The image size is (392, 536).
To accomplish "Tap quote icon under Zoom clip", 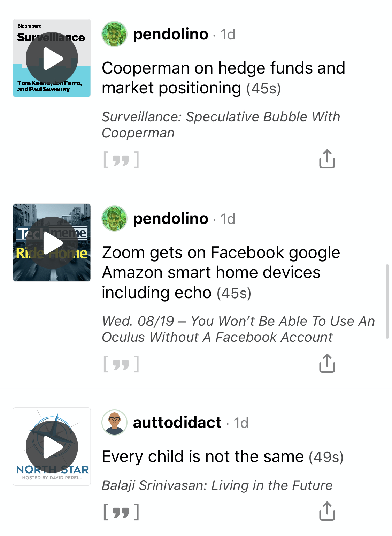I will (121, 364).
